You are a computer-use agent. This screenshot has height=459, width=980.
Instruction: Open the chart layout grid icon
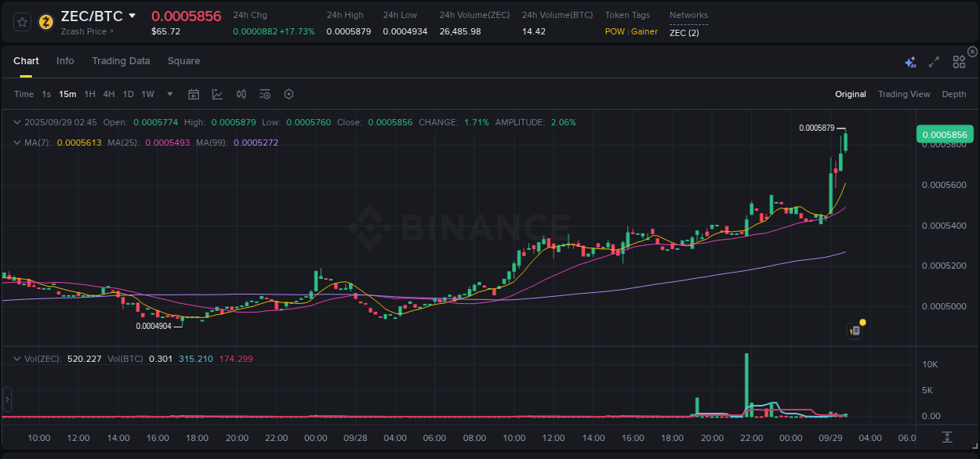(958, 60)
